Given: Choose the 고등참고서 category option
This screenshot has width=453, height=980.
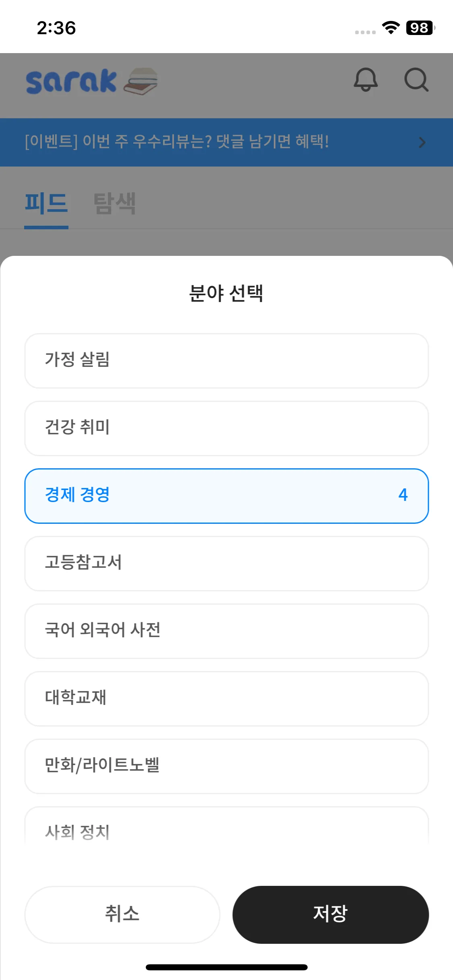Looking at the screenshot, I should (226, 563).
